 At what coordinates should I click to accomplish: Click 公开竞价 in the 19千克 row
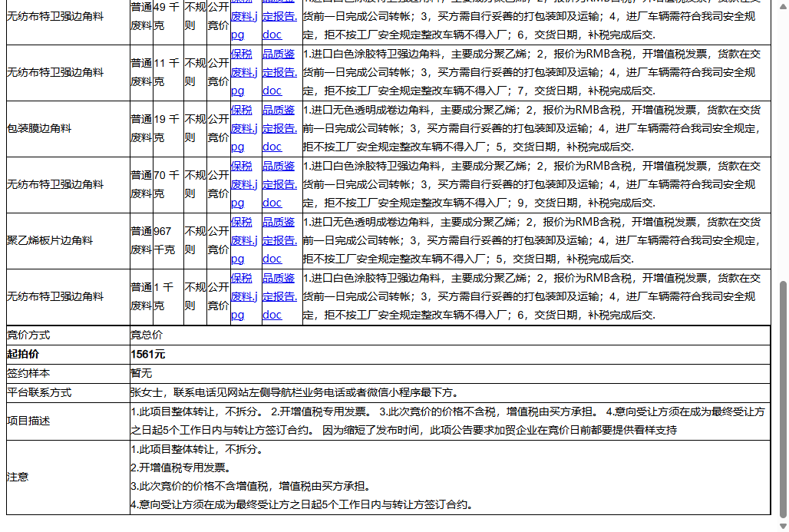[x=219, y=128]
